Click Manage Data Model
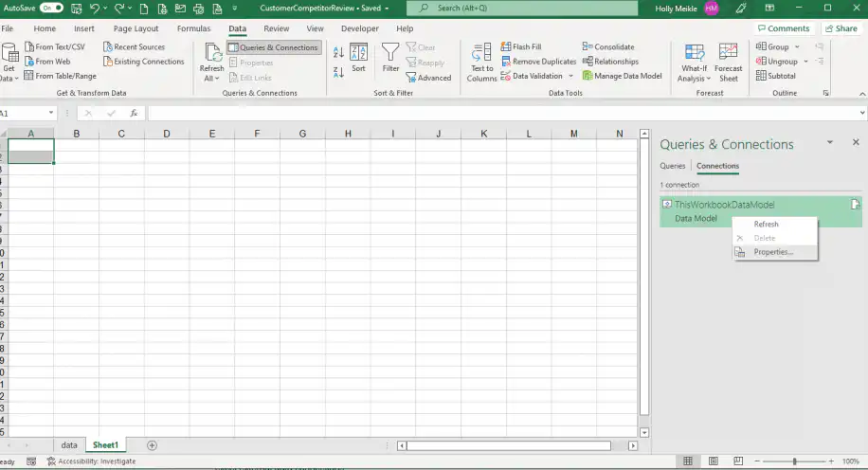Viewport: 868px width, 470px height. [x=623, y=76]
